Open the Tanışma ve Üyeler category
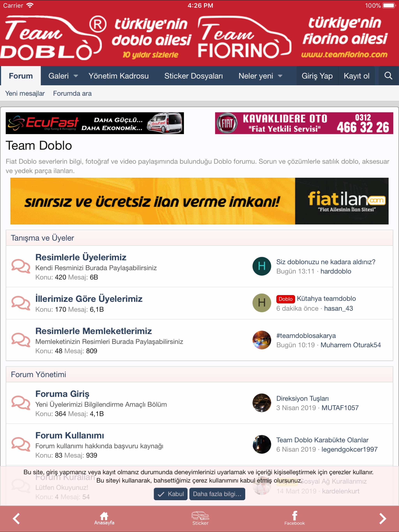Screen dimensions: 399x532 [42, 238]
